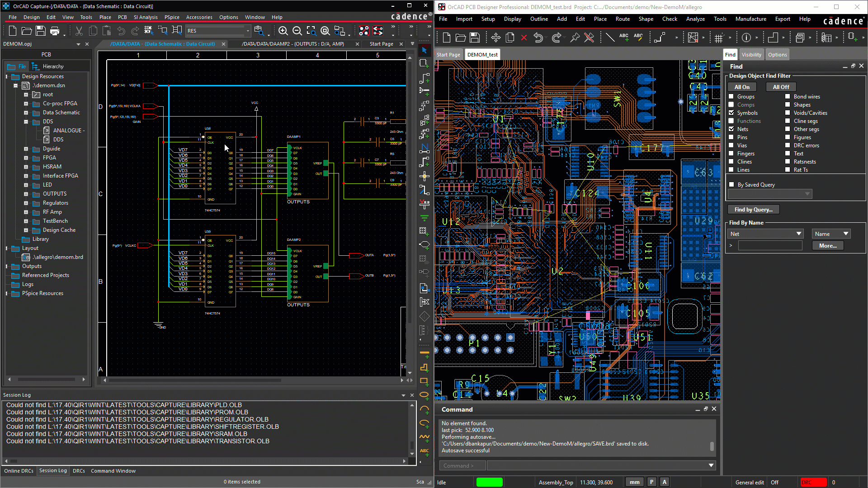Image resolution: width=868 pixels, height=488 pixels.
Task: Expand the OUTPUTS folder in project tree
Action: (26, 194)
